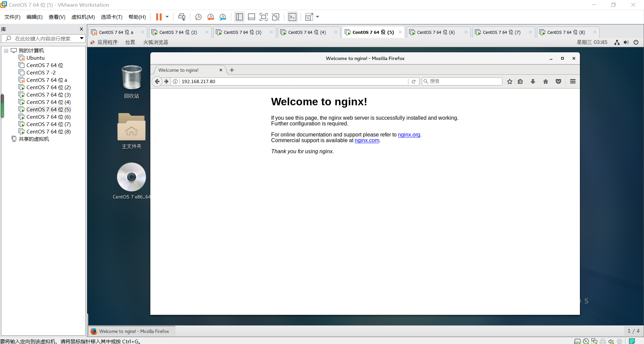The height and width of the screenshot is (344, 644).
Task: Show your bookmarks in Firefox
Action: 520,81
